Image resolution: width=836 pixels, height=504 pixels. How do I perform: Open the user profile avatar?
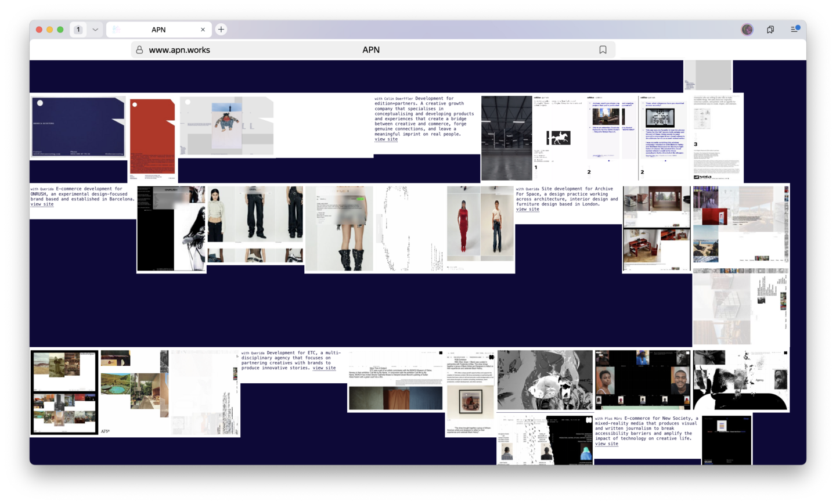coord(747,30)
